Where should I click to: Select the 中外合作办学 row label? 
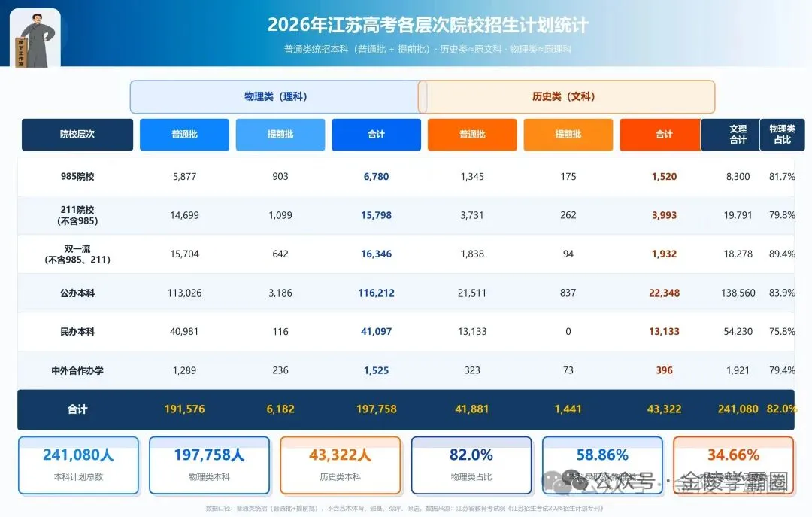(x=77, y=370)
